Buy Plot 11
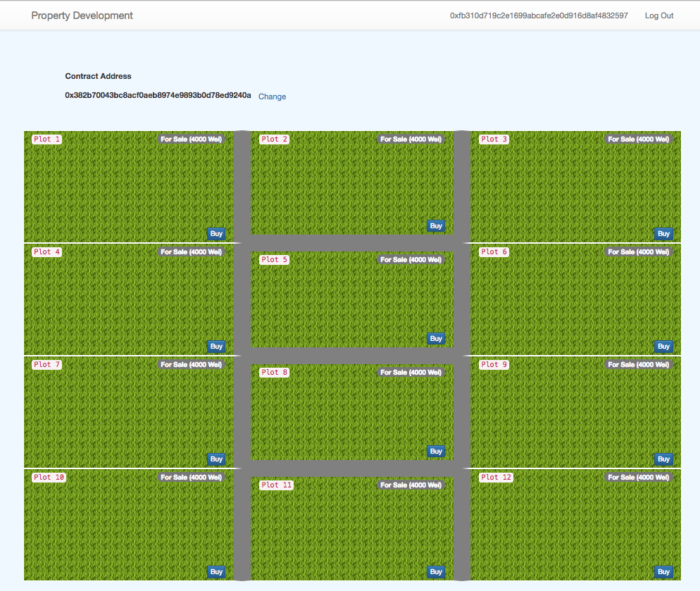 (436, 572)
